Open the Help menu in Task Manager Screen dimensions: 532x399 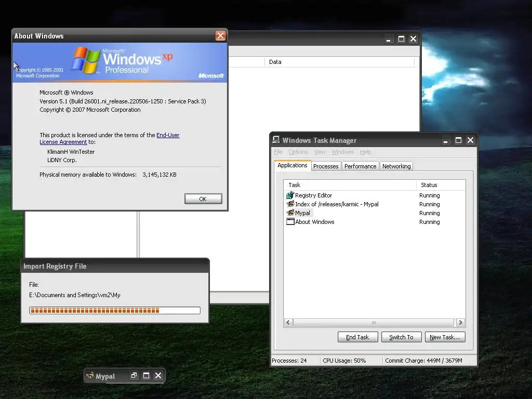coord(365,152)
